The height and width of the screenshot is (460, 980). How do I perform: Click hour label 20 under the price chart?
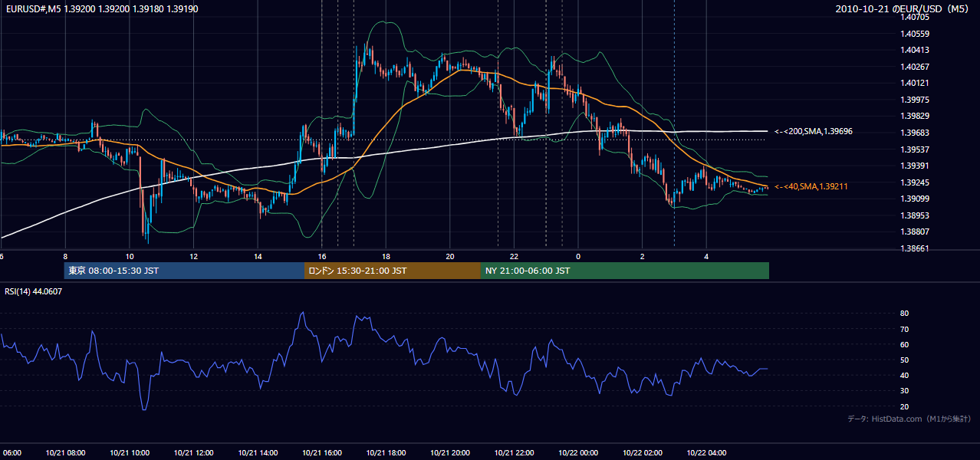tap(450, 256)
